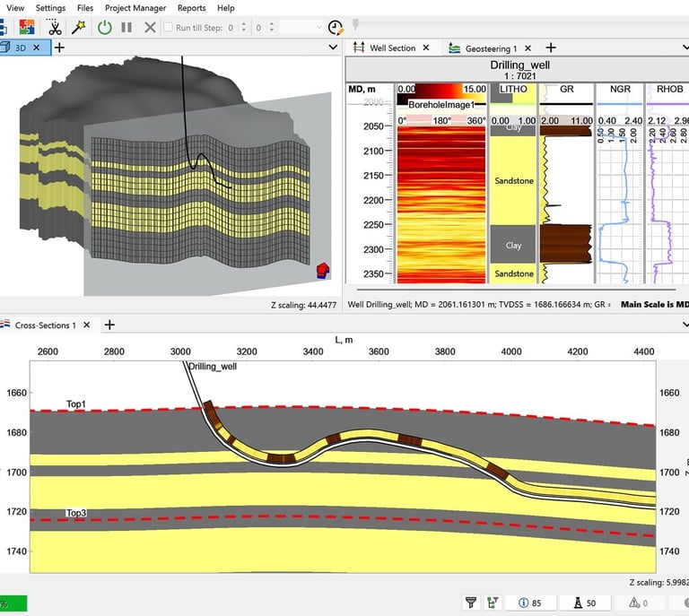689x616 pixels.
Task: Enable the Run till Step checkbox
Action: click(168, 28)
